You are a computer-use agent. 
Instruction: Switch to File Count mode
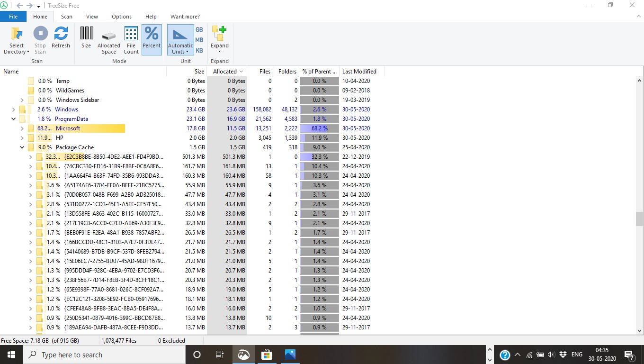click(131, 40)
